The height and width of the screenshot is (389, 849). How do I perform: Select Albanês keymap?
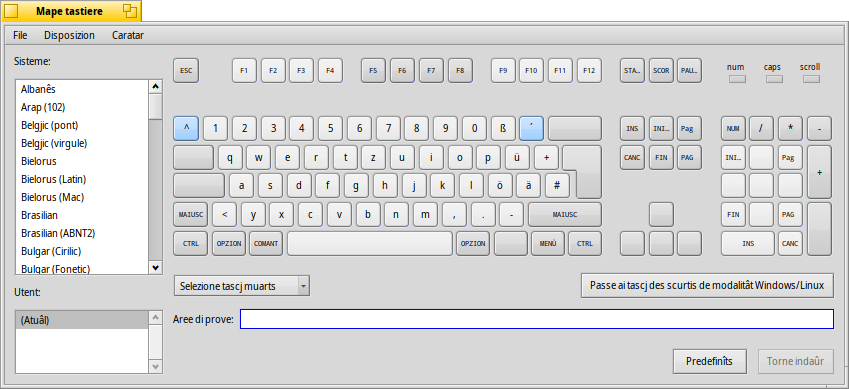[x=82, y=89]
